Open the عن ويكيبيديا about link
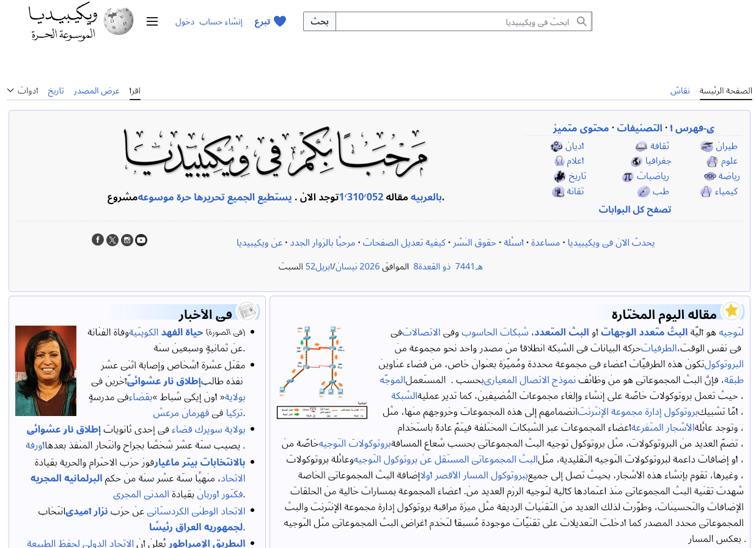This screenshot has height=548, width=756. point(260,243)
